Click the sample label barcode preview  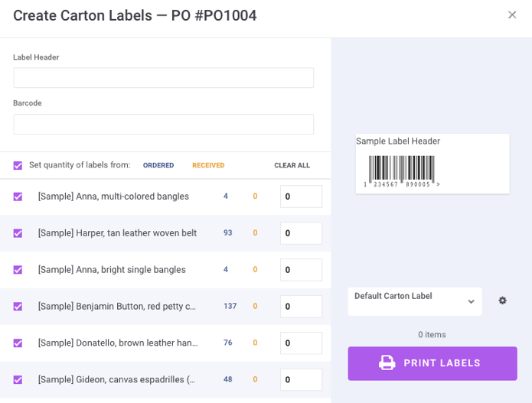pos(402,171)
